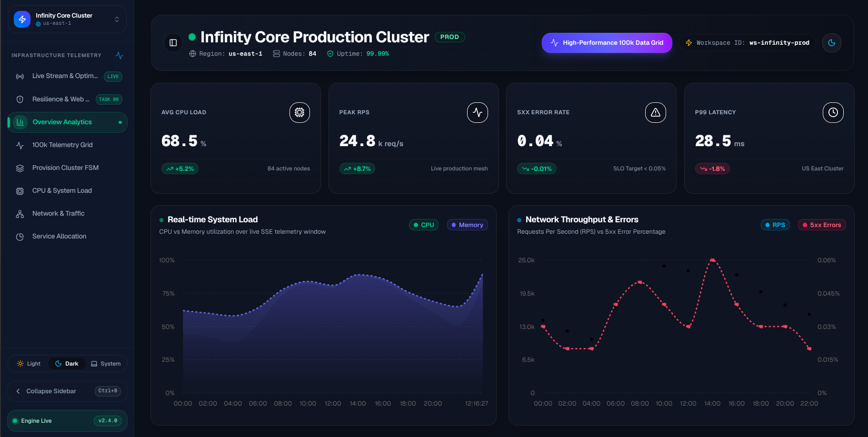Image resolution: width=868 pixels, height=437 pixels.
Task: Click the 14:00 peak point on errors chart
Action: tap(712, 260)
